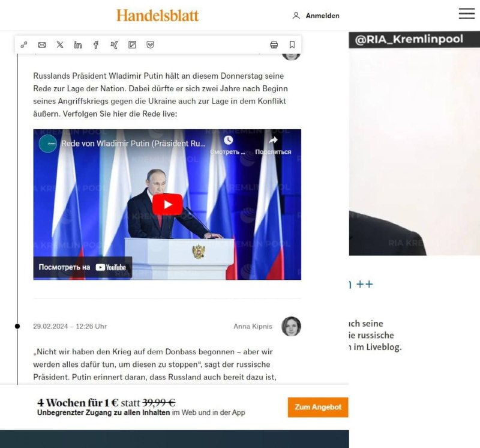
Task: Save article to Pocket
Action: [x=151, y=45]
